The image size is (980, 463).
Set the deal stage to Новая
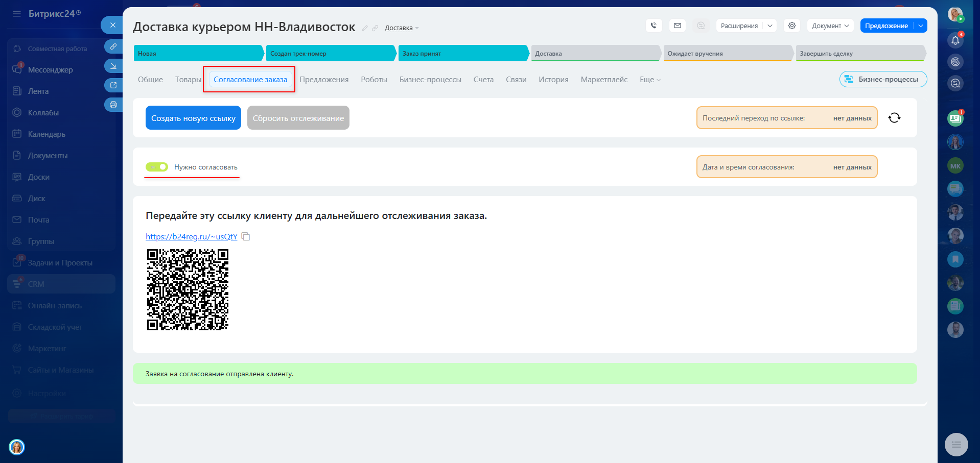(199, 53)
